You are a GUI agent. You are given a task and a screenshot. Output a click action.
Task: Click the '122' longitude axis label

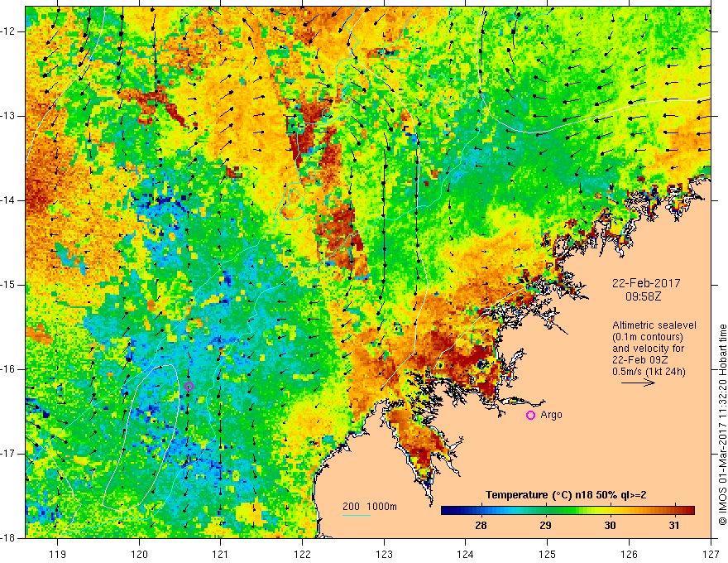302,554
